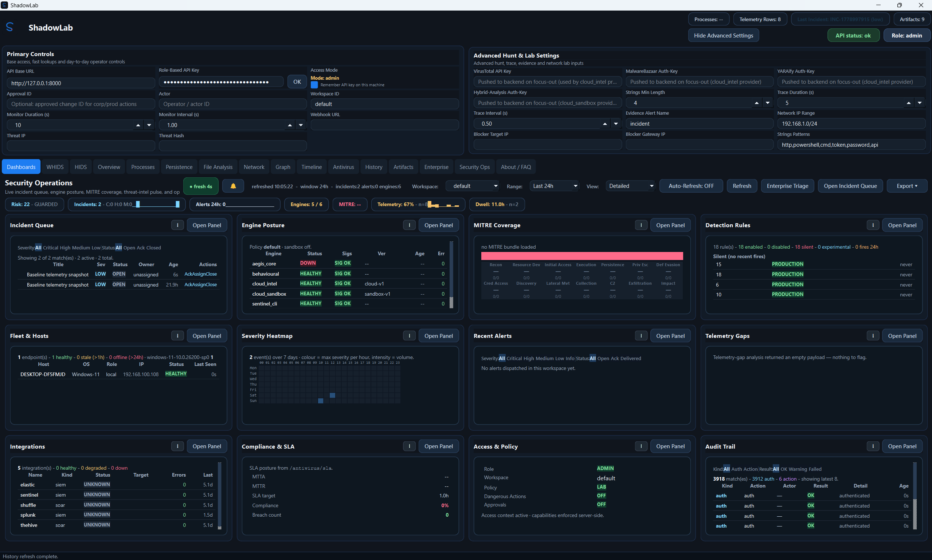Click the API Base URL input field
932x560 pixels.
81,83
